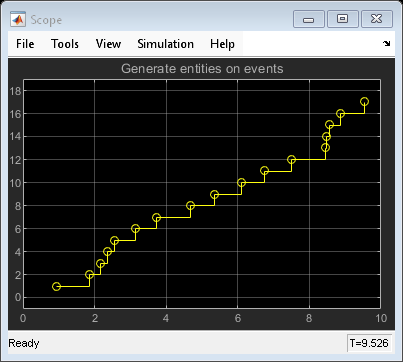Image resolution: width=403 pixels, height=362 pixels.
Task: Click the plot title Generate entities on events
Action: (x=202, y=69)
